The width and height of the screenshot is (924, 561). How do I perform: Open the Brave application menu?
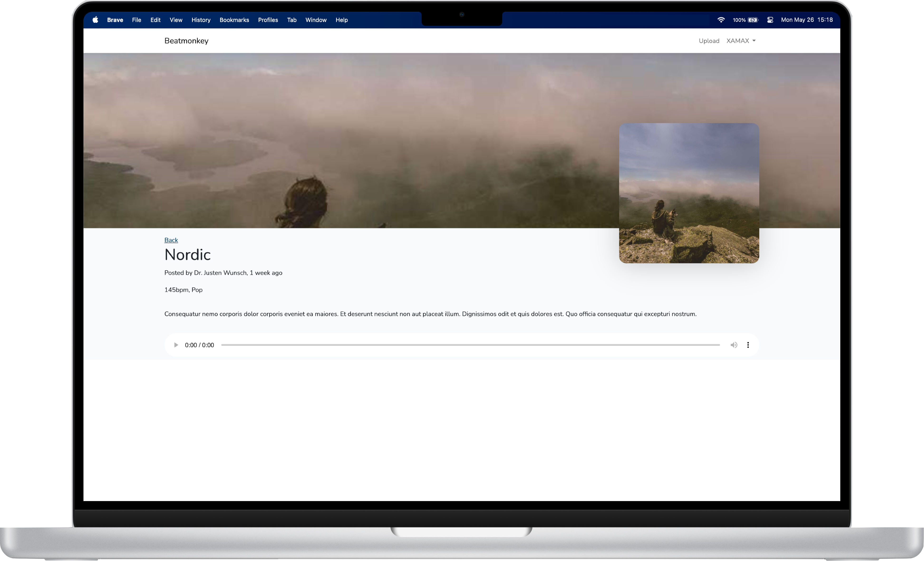[x=115, y=20]
